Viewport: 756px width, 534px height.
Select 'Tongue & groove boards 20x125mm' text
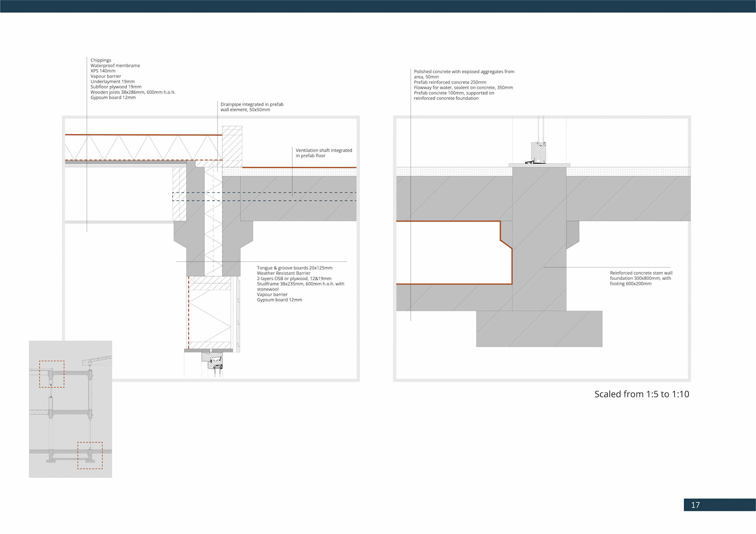point(295,268)
